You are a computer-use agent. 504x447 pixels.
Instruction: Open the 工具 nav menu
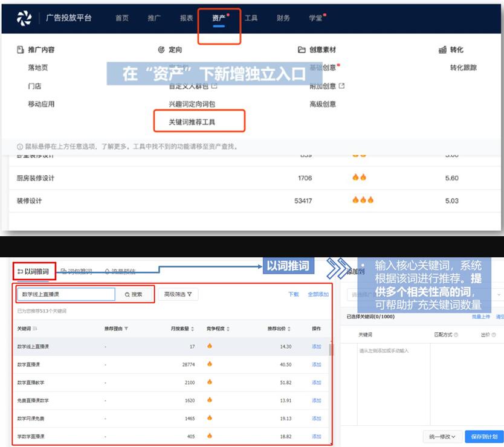pos(251,18)
